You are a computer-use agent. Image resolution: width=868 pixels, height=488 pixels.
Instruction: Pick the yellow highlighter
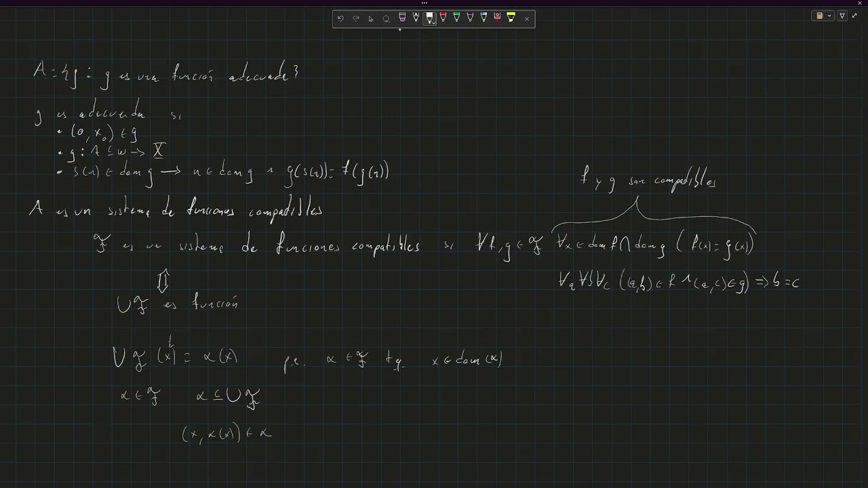point(511,18)
